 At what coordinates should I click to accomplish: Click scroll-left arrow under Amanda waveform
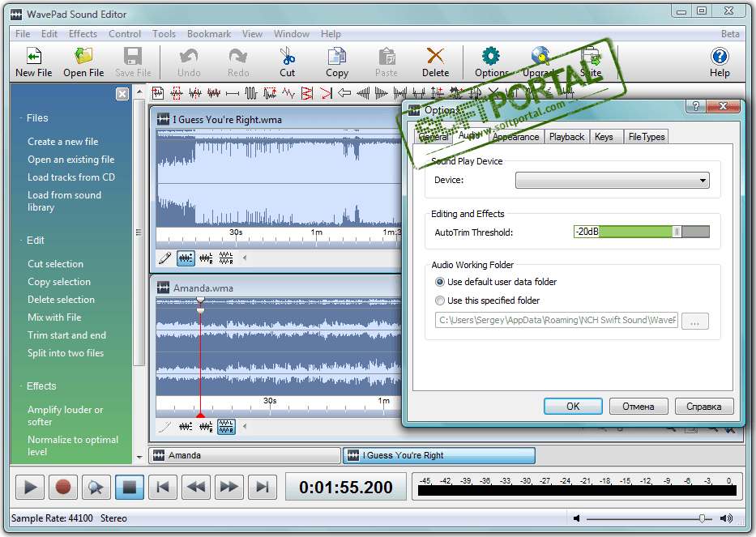coord(245,427)
